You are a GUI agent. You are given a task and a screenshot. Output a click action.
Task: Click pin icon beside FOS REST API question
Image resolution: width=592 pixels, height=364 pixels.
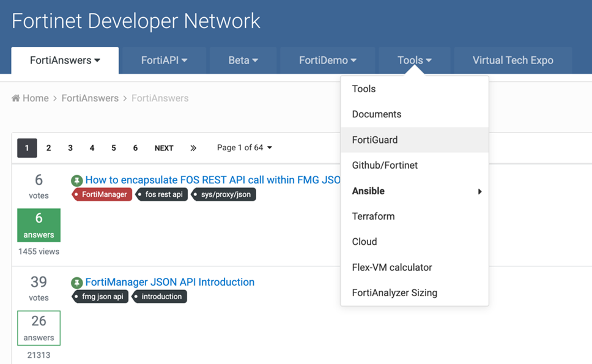pos(76,181)
